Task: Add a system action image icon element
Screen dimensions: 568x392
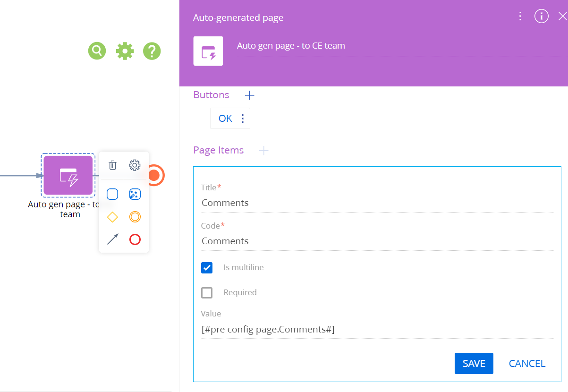Action: (x=135, y=194)
